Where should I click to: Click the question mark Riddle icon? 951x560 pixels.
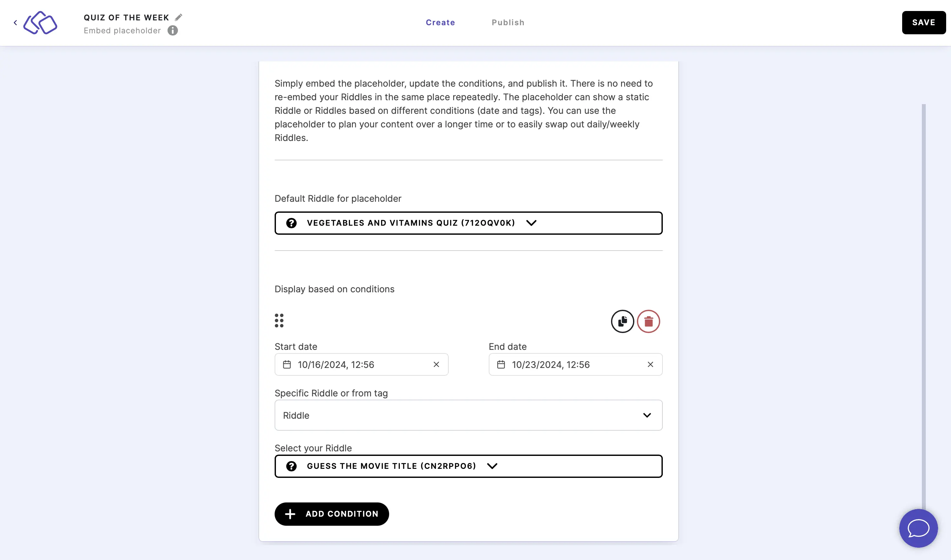coord(291,223)
